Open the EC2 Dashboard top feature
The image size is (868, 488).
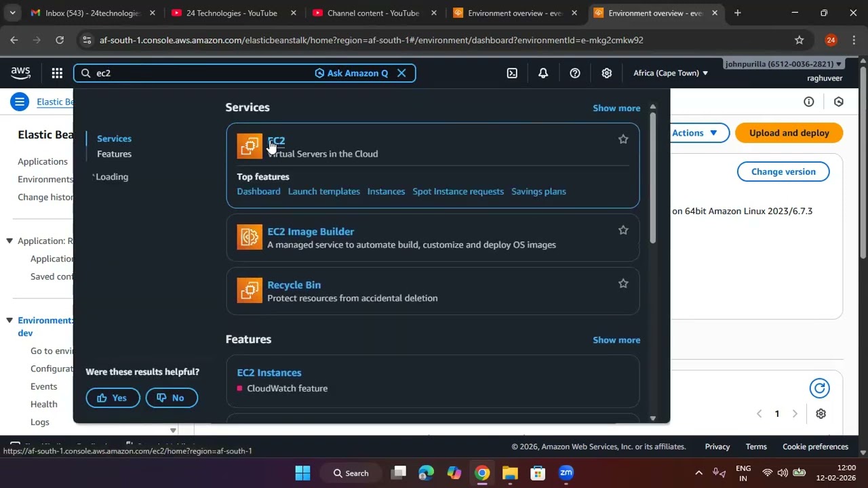[258, 192]
